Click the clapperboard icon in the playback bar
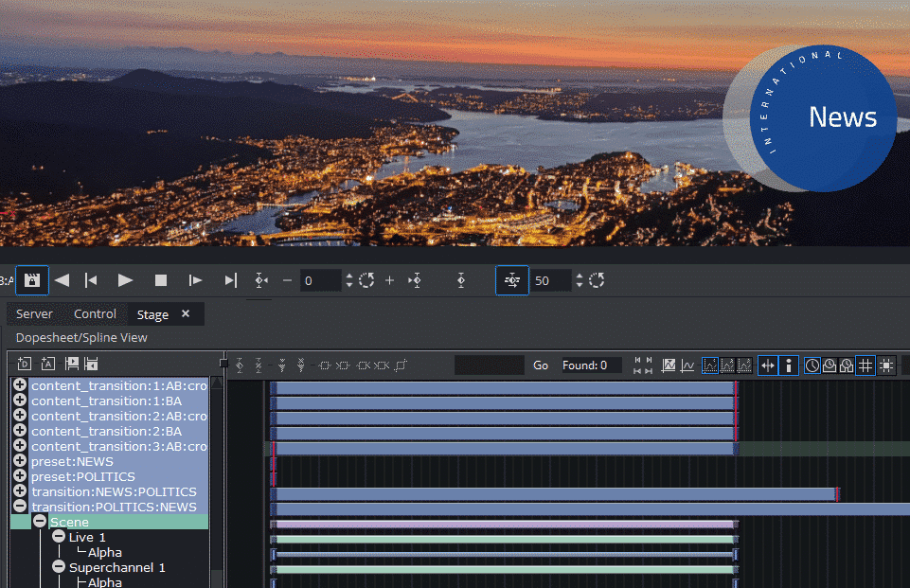 pos(31,280)
